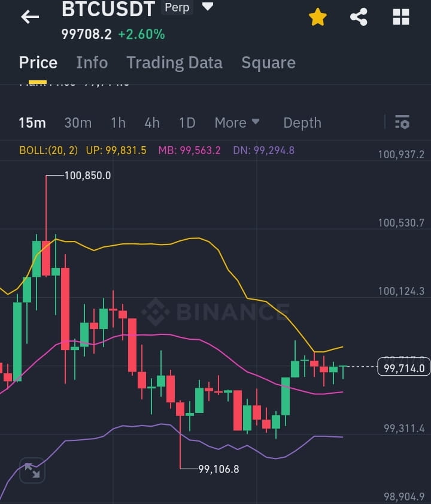The image size is (431, 504).
Task: Tap the 100,124.3 price axis label
Action: pos(401,291)
